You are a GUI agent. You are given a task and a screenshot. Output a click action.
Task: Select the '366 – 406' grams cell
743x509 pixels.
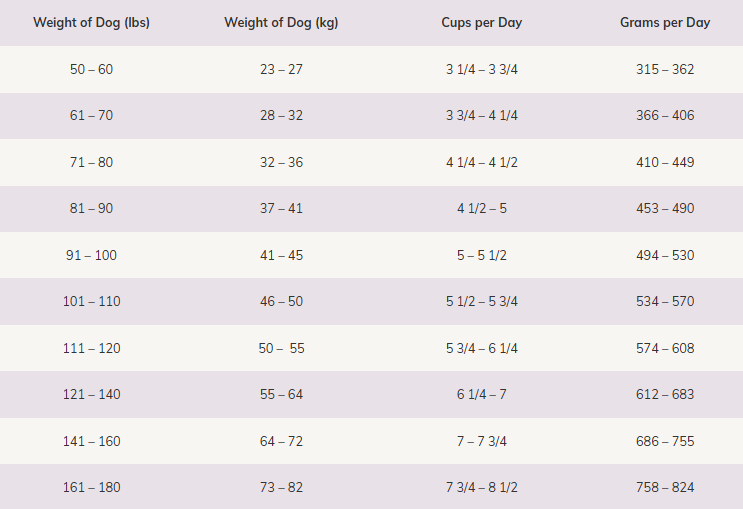tap(665, 116)
